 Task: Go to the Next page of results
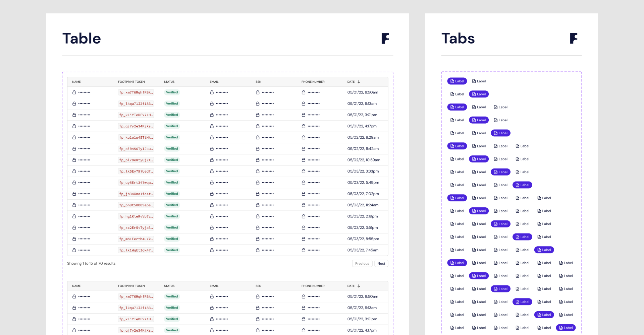[381, 264]
